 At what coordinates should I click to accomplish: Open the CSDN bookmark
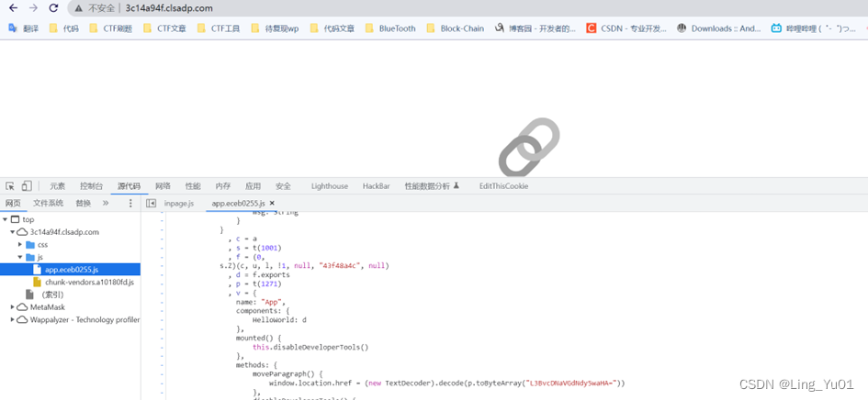click(626, 28)
